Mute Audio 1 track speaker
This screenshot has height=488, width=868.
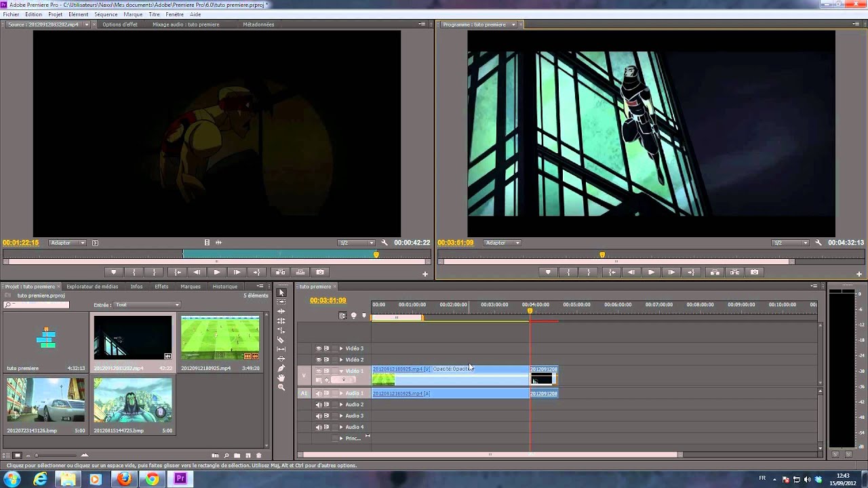tap(319, 393)
